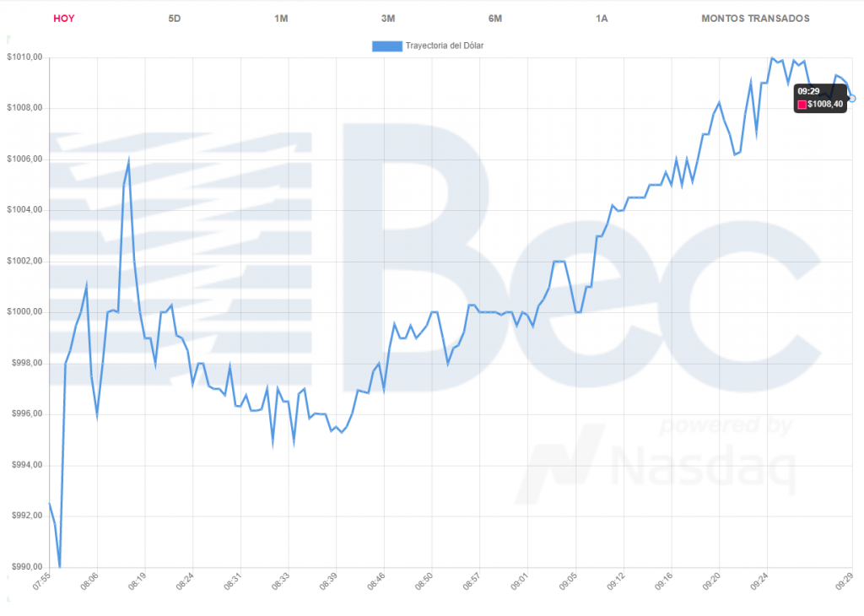Click the $1010,00 y-axis label

point(24,57)
